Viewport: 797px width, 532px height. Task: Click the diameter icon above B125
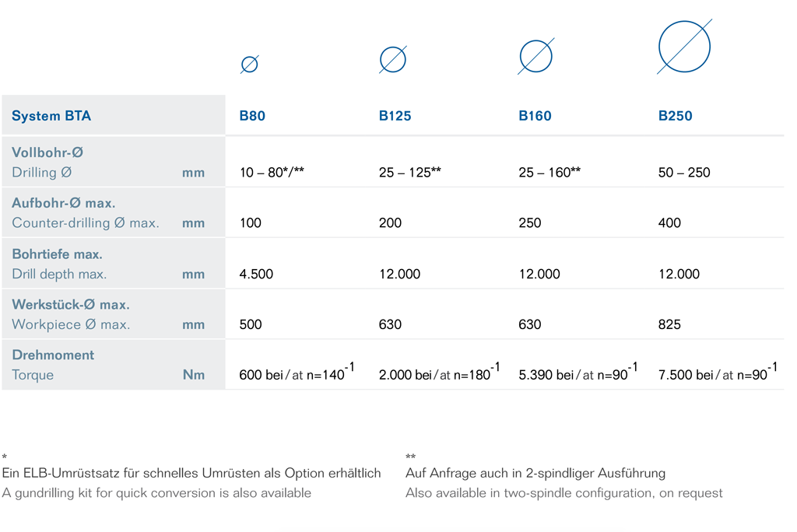(393, 59)
